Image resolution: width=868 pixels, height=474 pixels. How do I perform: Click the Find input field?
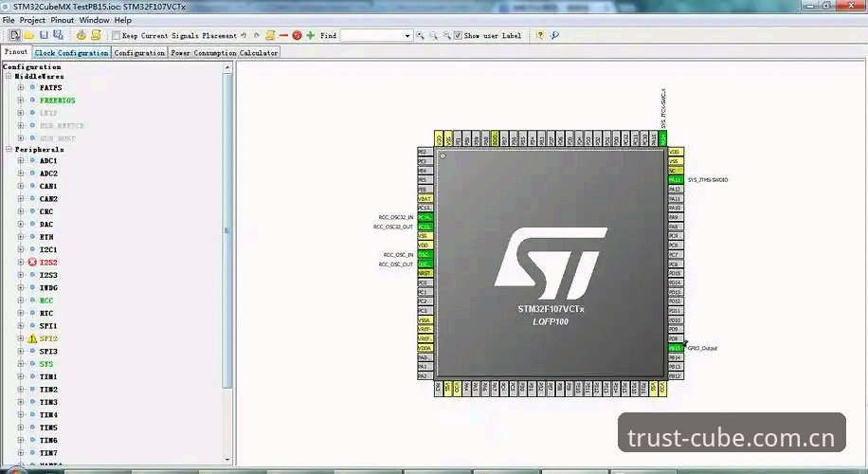371,35
